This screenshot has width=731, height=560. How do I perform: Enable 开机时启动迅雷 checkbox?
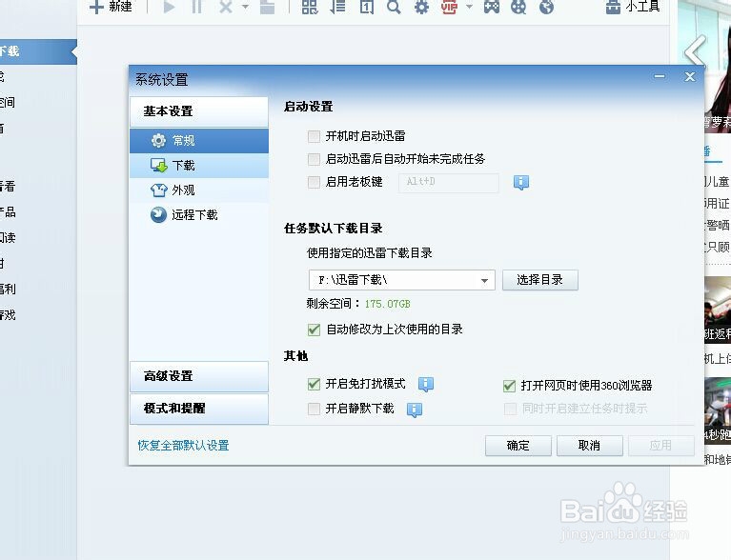pyautogui.click(x=314, y=136)
